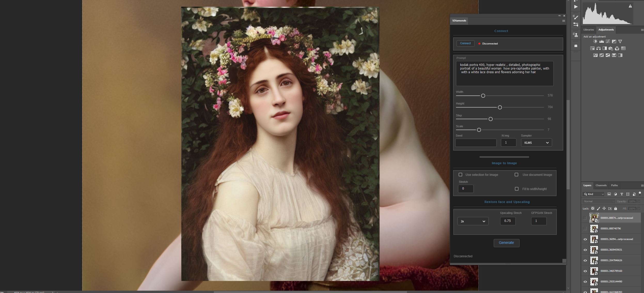Add a Curves adjustment layer

[608, 41]
